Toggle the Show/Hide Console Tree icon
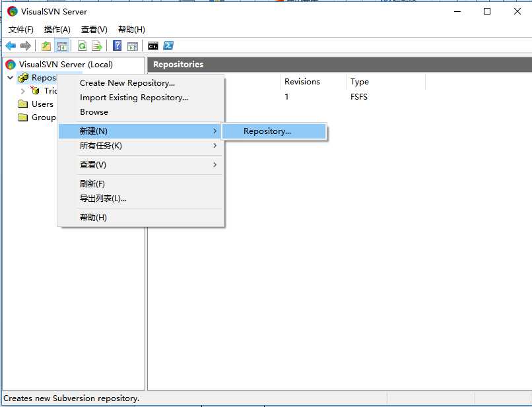 [62, 46]
